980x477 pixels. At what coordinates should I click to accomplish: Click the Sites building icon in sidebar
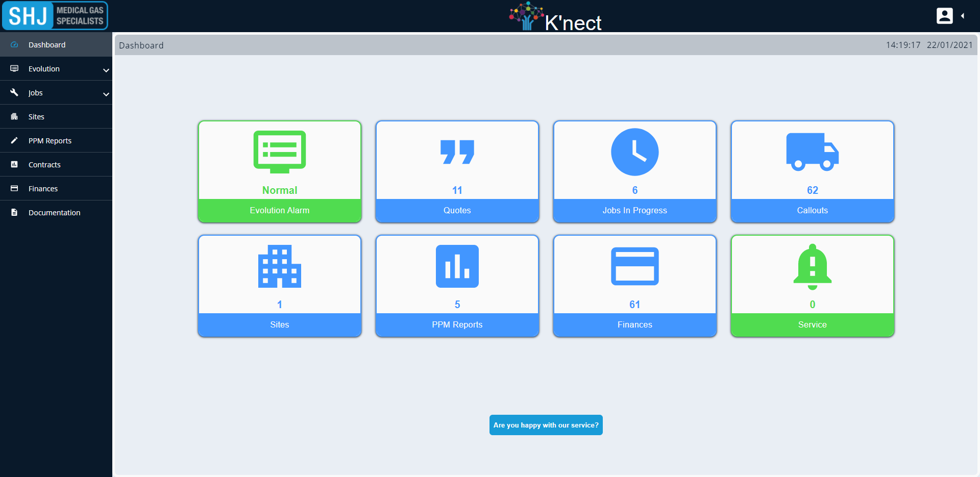point(14,116)
